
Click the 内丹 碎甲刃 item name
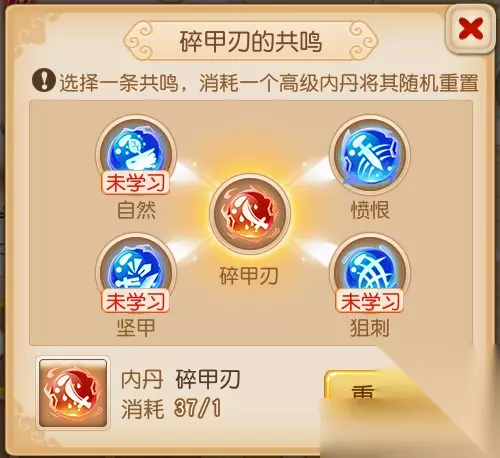tap(180, 379)
